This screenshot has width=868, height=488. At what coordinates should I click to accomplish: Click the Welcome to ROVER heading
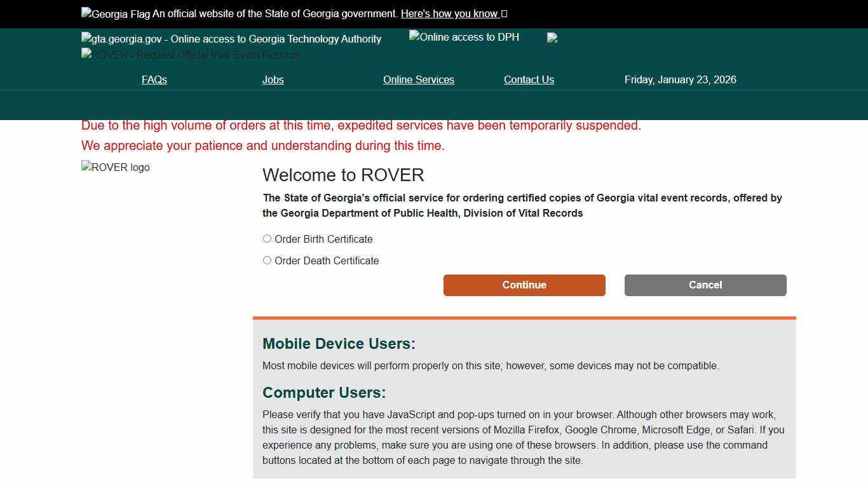pyautogui.click(x=343, y=175)
